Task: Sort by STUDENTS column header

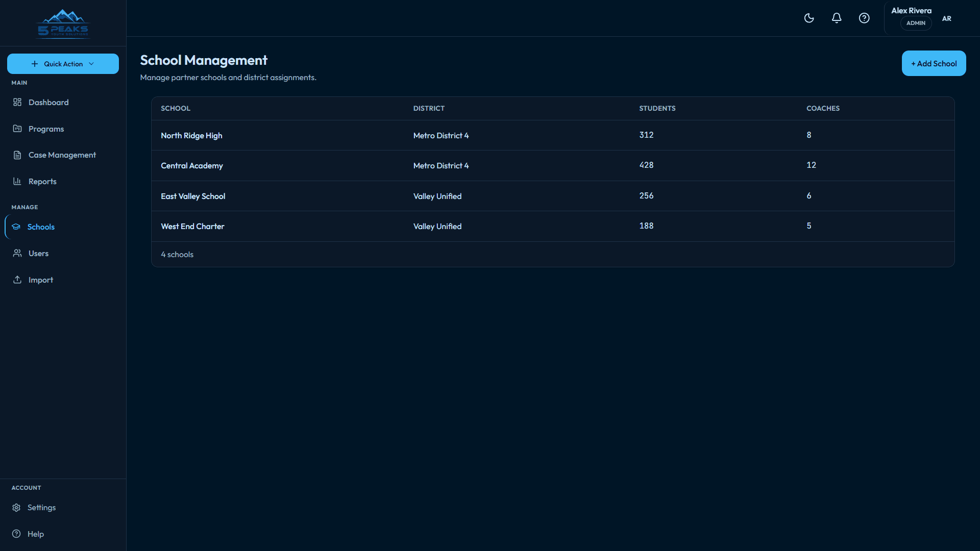Action: pos(657,108)
